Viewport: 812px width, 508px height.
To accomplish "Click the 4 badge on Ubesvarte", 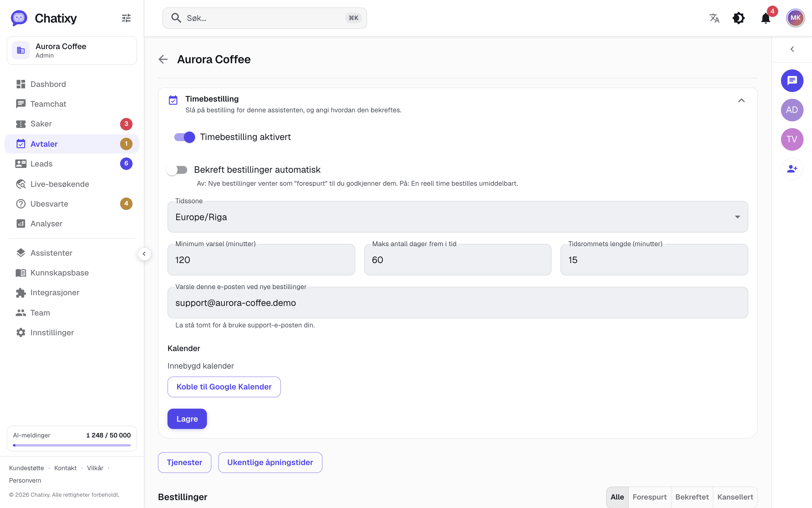I will click(x=126, y=203).
